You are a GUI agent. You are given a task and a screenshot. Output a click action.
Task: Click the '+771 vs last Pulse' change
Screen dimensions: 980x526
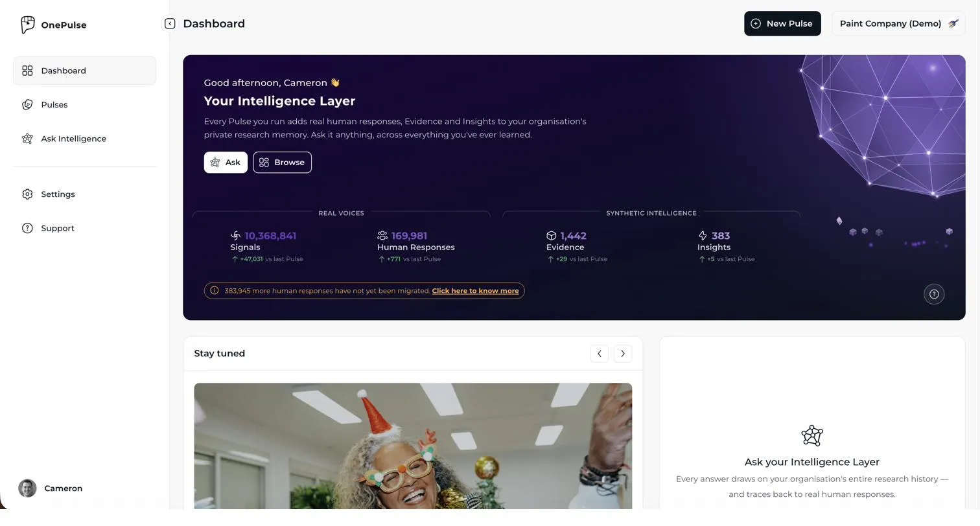point(409,259)
